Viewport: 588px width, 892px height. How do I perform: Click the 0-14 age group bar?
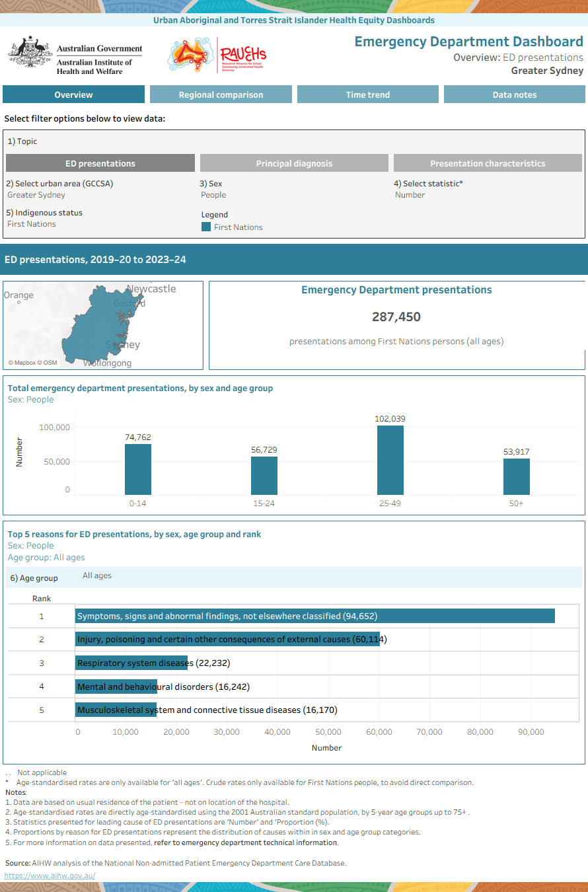[138, 469]
